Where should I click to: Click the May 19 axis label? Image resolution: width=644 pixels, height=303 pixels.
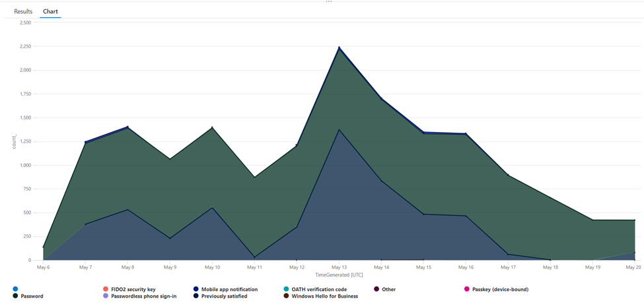click(x=592, y=267)
